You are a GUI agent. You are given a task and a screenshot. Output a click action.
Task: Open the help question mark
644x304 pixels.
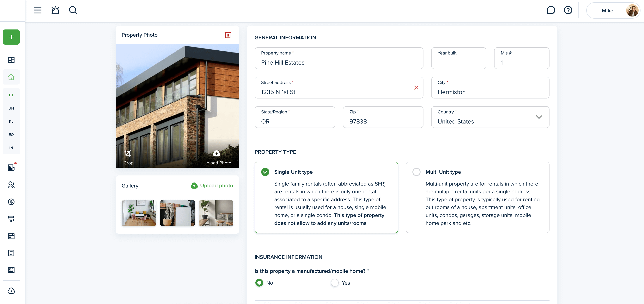(568, 10)
